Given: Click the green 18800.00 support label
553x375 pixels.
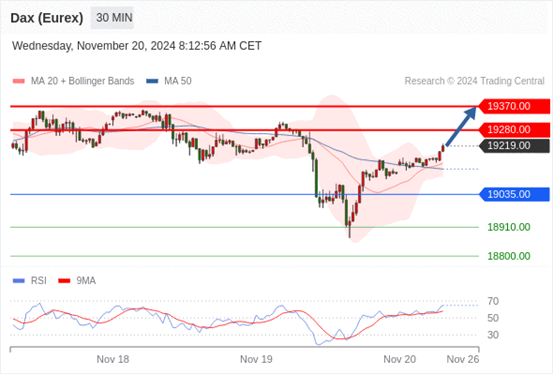Looking at the screenshot, I should point(509,256).
